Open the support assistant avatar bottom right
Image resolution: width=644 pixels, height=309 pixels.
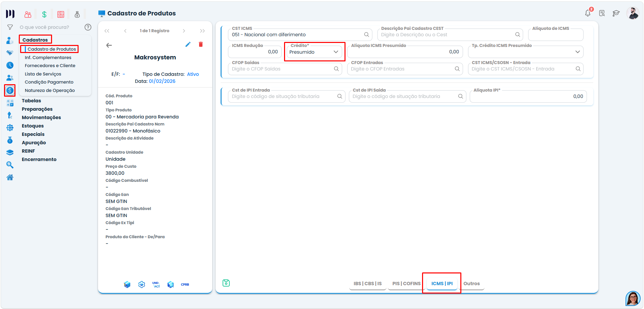click(633, 298)
